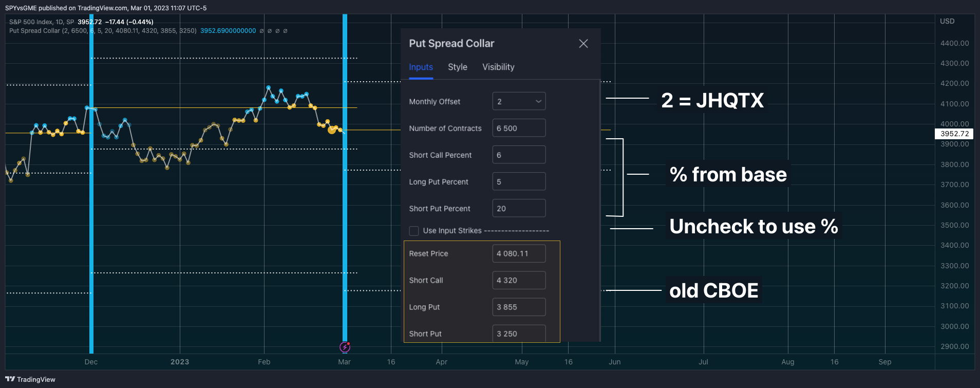Switch to the Style tab
Screen dimensions: 980x388
pyautogui.click(x=458, y=67)
